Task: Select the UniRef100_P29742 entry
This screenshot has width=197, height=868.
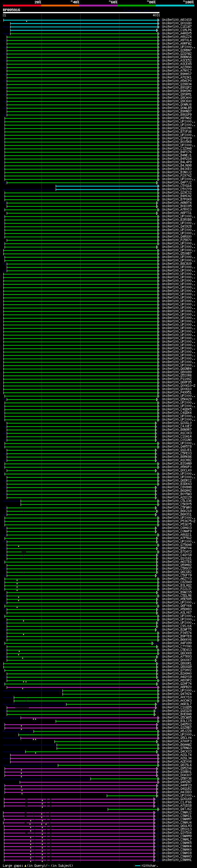Action: (x=177, y=176)
